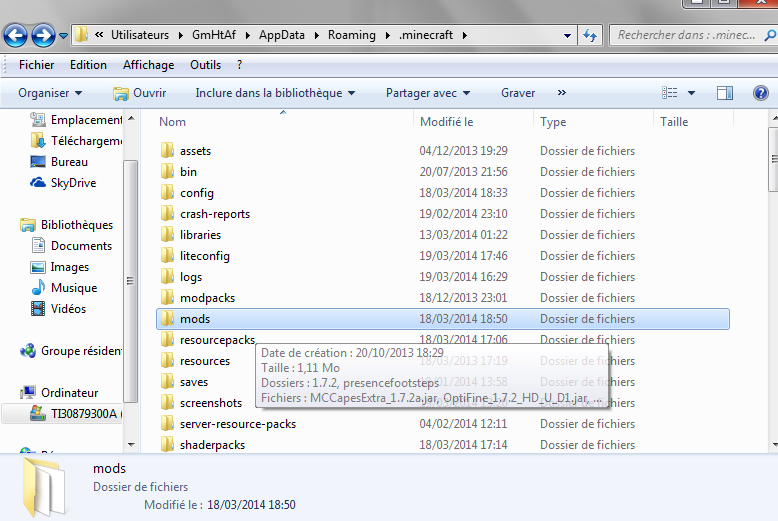Click the navigation pane scrollbar down arrow

coord(131,445)
